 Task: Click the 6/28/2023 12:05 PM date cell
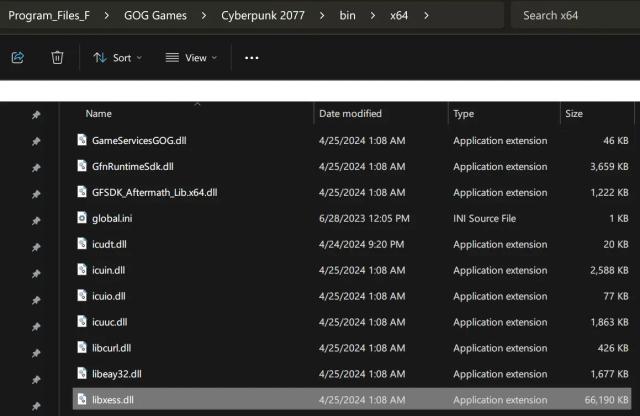pyautogui.click(x=364, y=218)
